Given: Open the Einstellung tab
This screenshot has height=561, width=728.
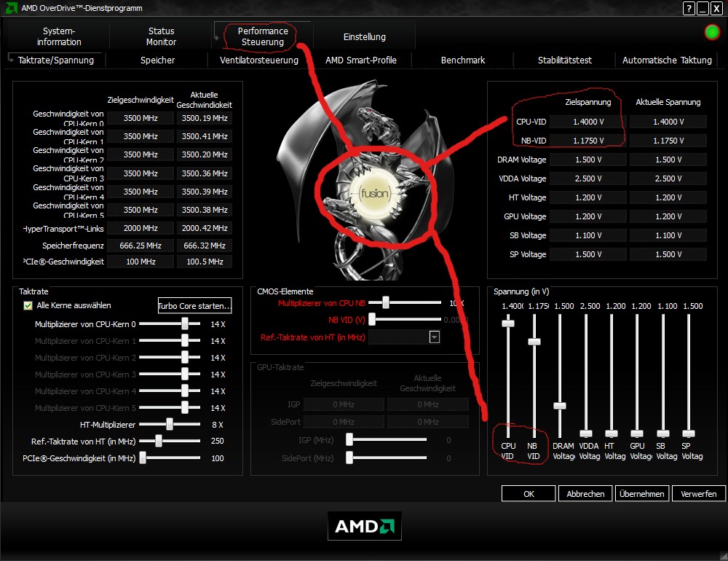Looking at the screenshot, I should pos(365,36).
